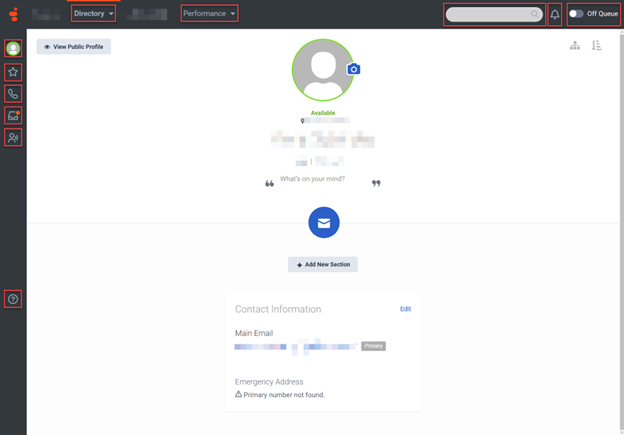Click the Add New Section button
This screenshot has height=435, width=624.
pos(323,265)
